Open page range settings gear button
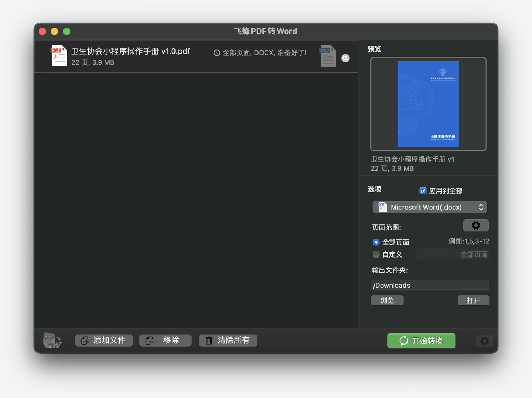Screen dimensions: 532x398 476,225
